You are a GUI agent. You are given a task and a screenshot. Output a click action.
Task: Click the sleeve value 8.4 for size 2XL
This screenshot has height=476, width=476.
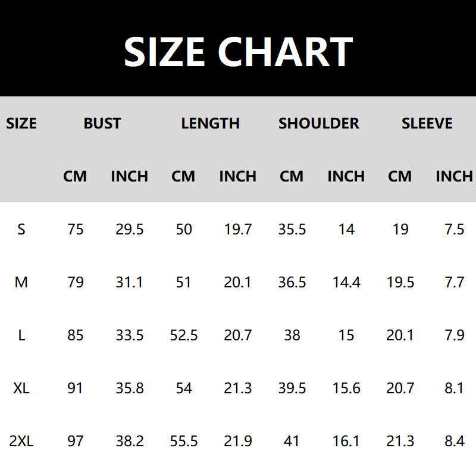(455, 441)
